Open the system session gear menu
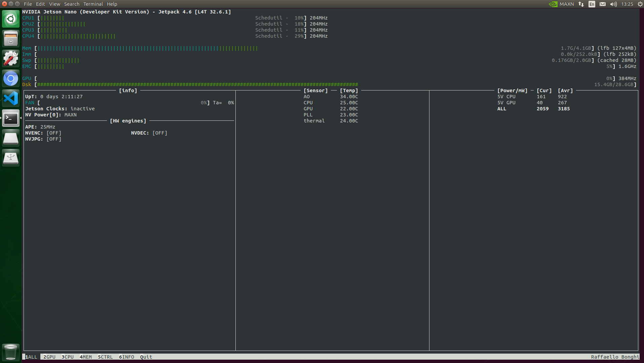This screenshot has width=644, height=363. coord(640,4)
